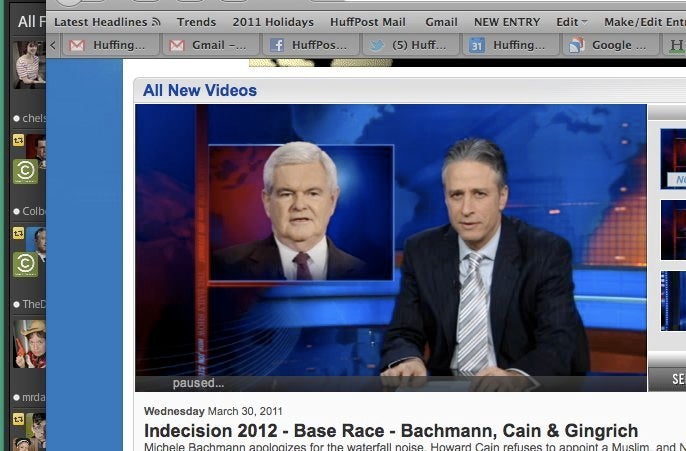Switch to the Gmail -... tab

pos(211,45)
